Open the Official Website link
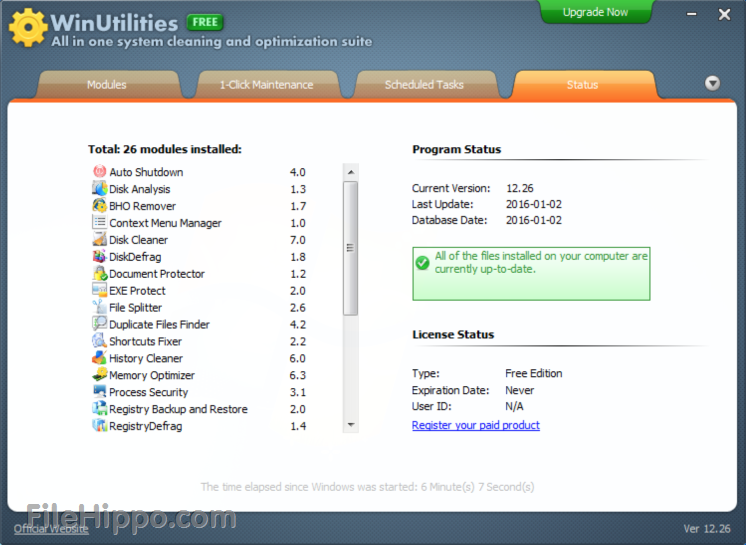Image resolution: width=746 pixels, height=545 pixels. coord(51,528)
